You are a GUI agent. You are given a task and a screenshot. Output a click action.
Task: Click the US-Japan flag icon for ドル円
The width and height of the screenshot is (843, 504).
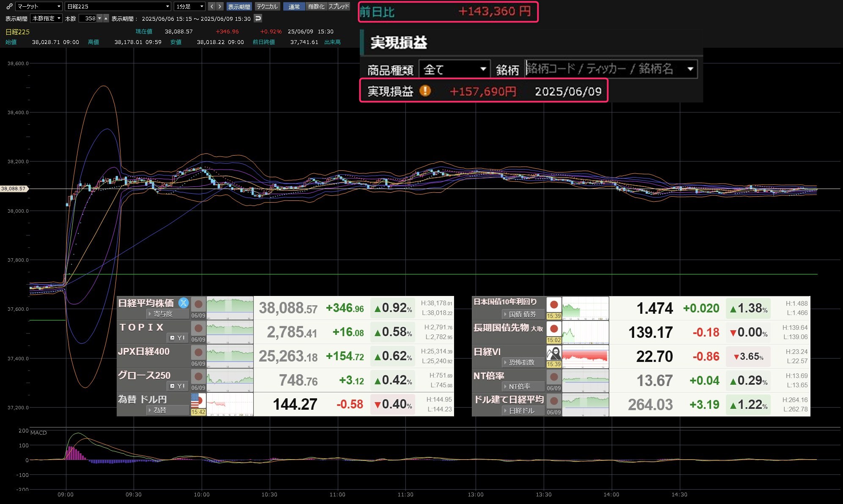[198, 401]
